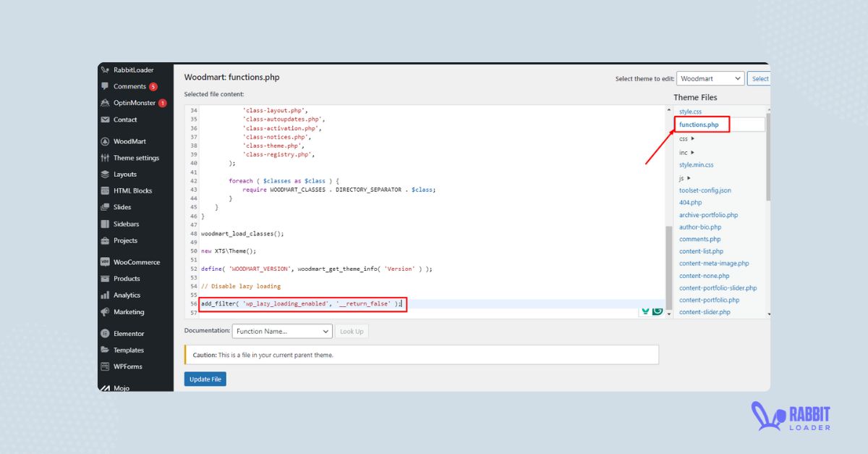Open the WoodMart theme menu
Viewport: 868px width, 454px height.
127,141
